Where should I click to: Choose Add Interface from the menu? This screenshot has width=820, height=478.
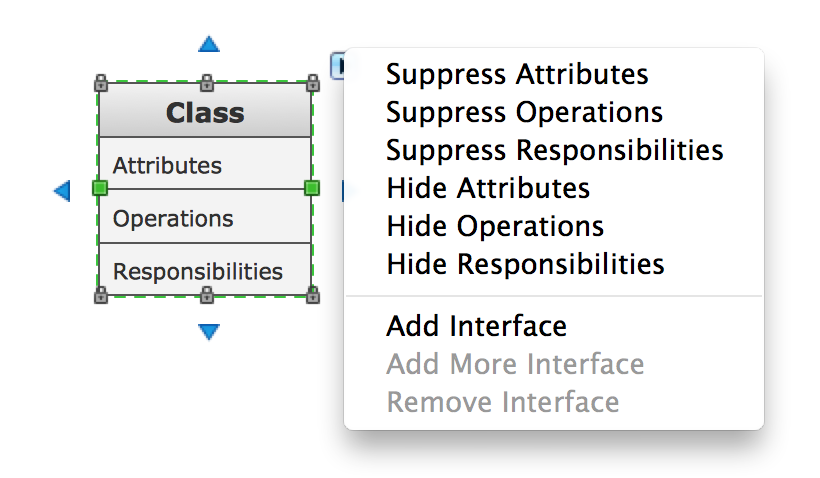[476, 326]
